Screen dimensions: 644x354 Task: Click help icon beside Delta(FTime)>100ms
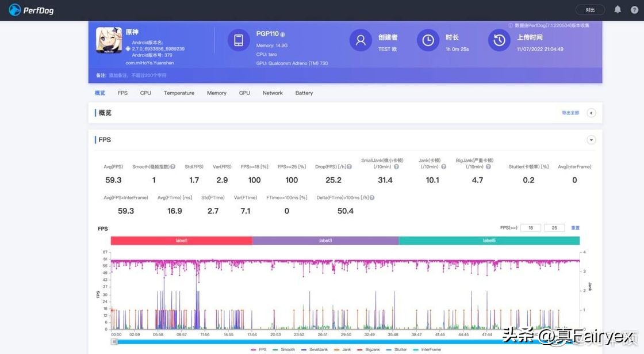pyautogui.click(x=372, y=197)
